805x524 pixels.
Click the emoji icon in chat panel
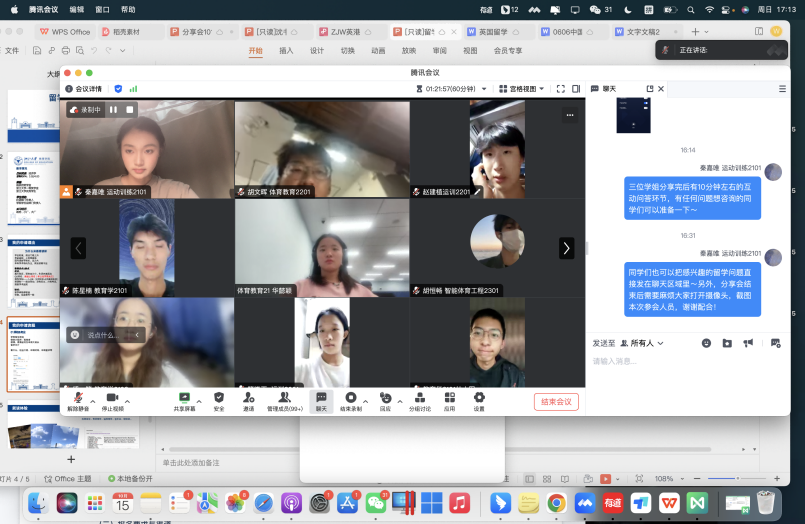706,343
